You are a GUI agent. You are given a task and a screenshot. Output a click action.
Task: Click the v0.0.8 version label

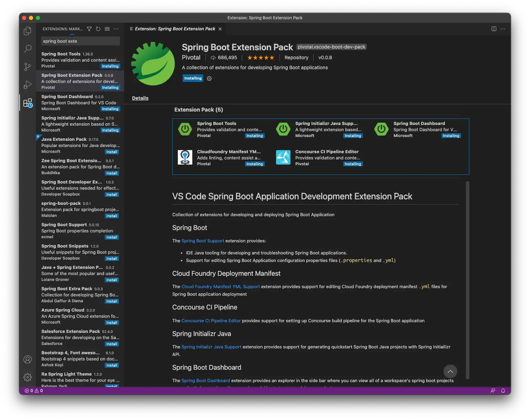[x=325, y=58]
